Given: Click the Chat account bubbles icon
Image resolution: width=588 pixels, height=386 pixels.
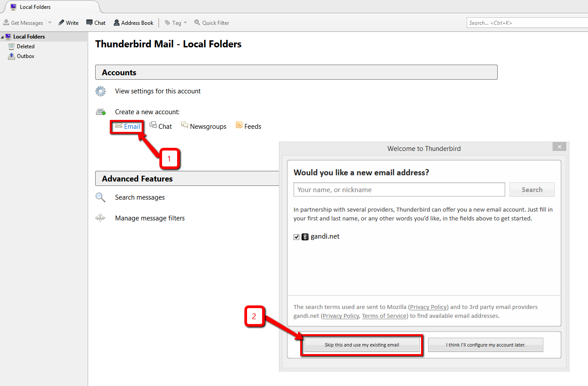Looking at the screenshot, I should 153,125.
